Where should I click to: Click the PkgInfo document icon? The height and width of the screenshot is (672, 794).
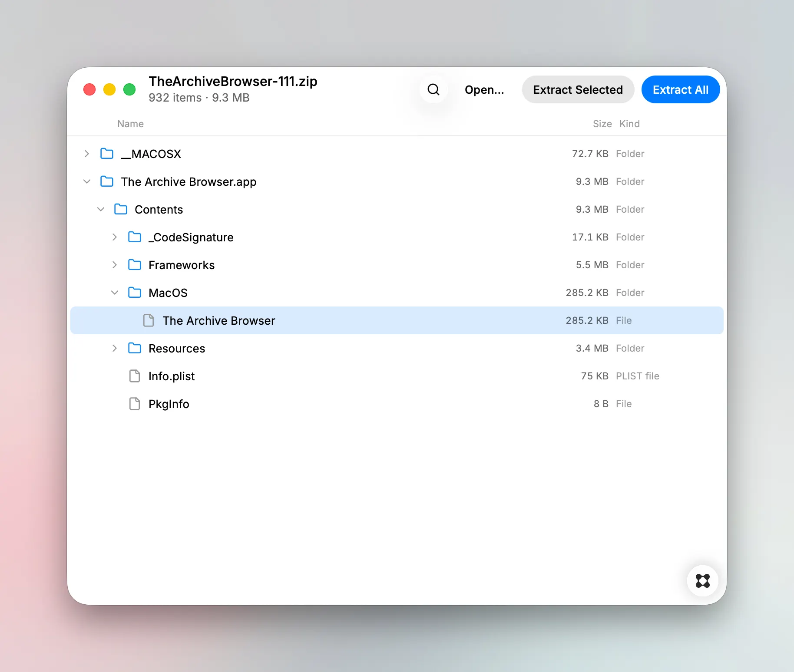coord(135,404)
